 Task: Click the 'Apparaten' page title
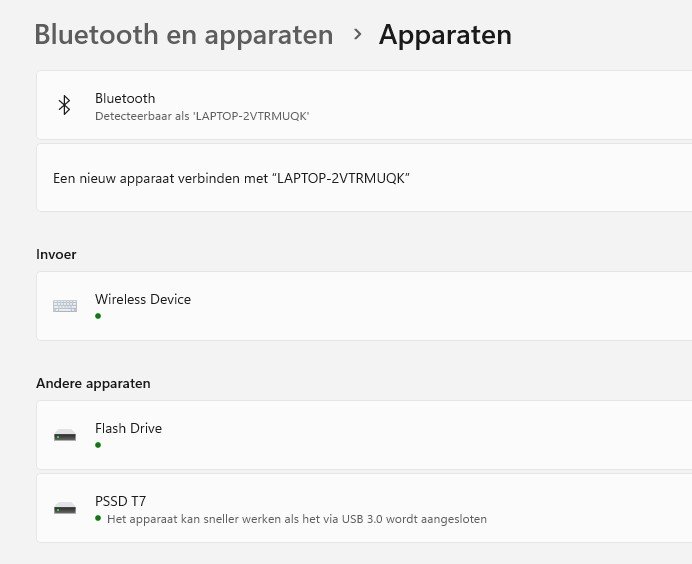pos(445,35)
